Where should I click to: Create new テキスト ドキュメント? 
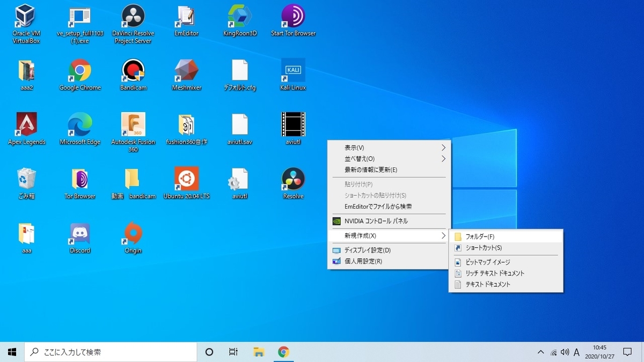point(506,285)
